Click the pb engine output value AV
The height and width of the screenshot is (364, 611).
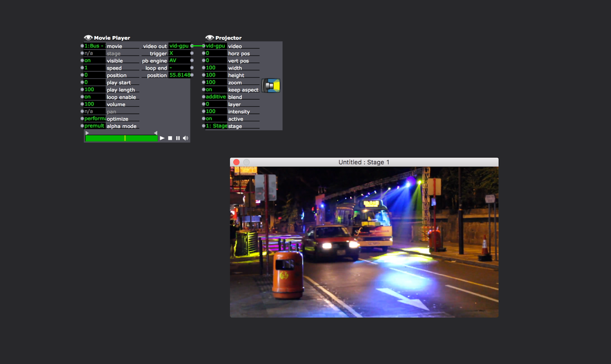[179, 60]
